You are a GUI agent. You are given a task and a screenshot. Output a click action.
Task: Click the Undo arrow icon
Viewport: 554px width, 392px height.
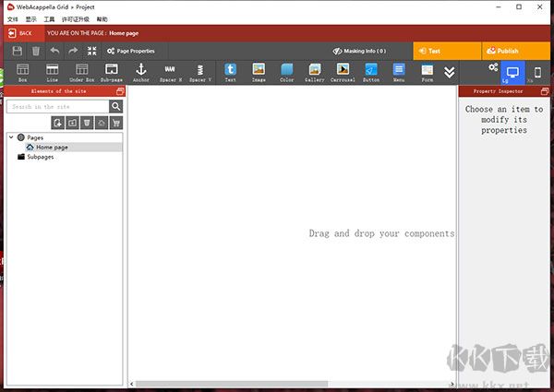(x=54, y=51)
